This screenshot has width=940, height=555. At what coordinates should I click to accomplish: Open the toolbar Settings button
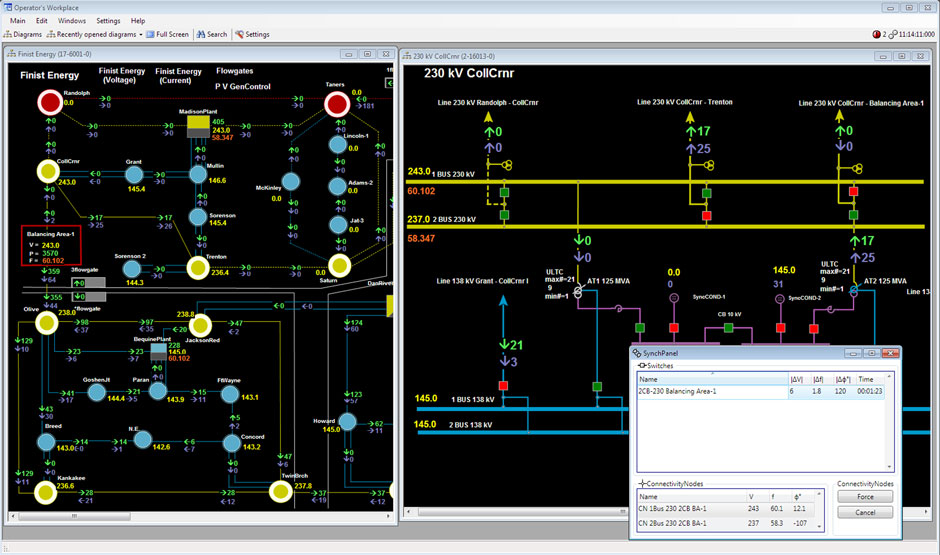(x=252, y=34)
